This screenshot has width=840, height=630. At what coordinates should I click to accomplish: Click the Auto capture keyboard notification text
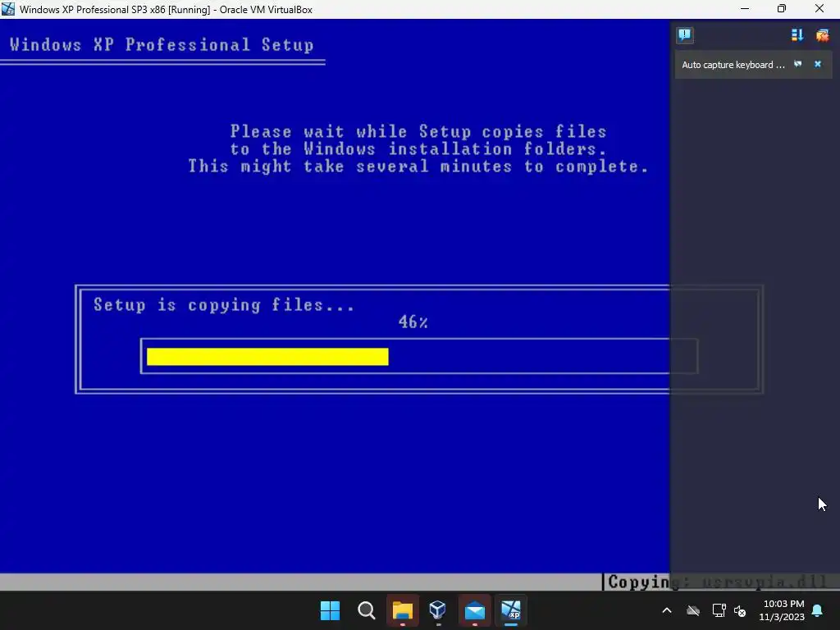point(733,65)
